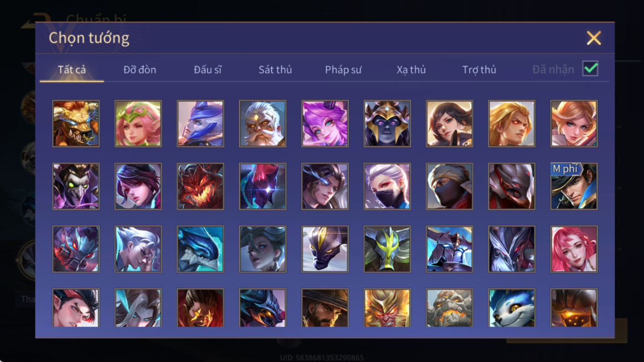Image resolution: width=644 pixels, height=362 pixels.
Task: Switch to the Đỡ đòn tab
Action: point(140,70)
